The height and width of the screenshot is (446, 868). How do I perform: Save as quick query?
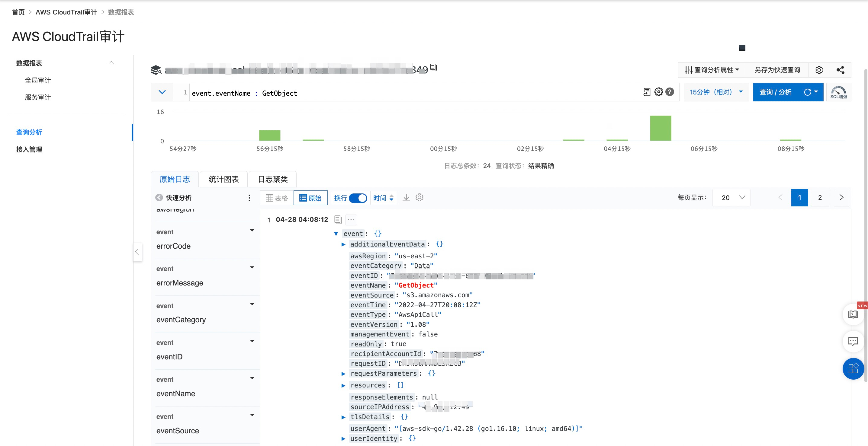tap(777, 70)
